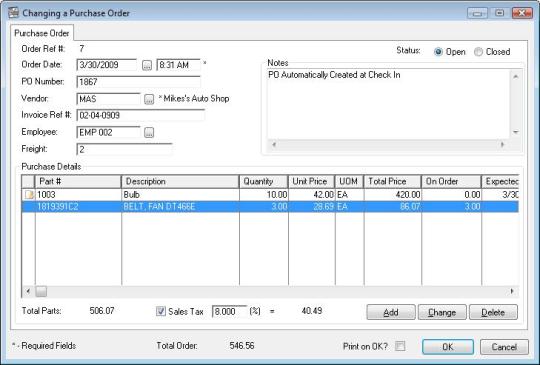Click the 42.00 unit price cell
540x365 pixels.
click(312, 195)
